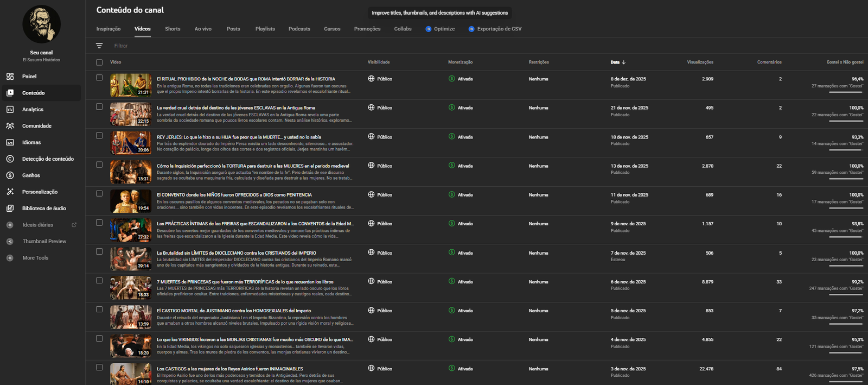Image resolution: width=868 pixels, height=385 pixels.
Task: Open the Cursos tab
Action: [332, 29]
